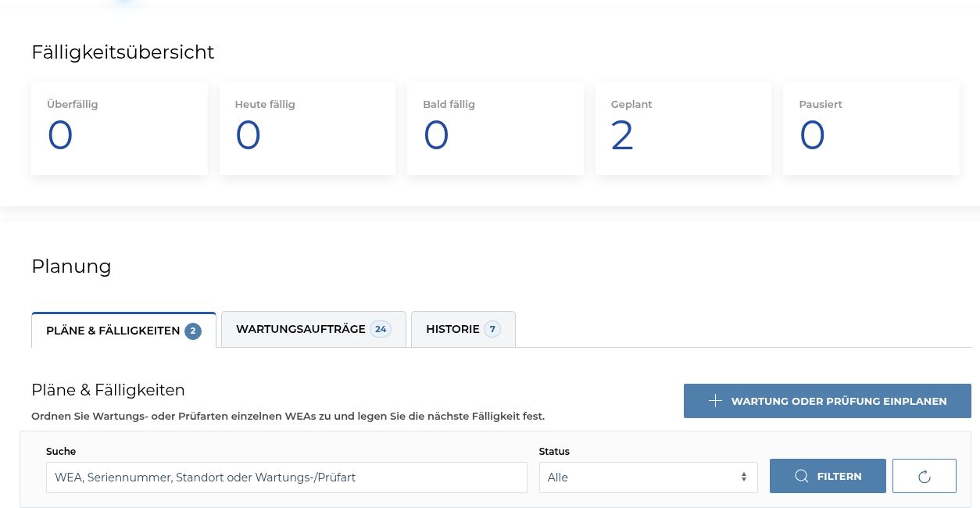Switch to Wartungsaufträge tab
This screenshot has height=508, width=980.
(313, 329)
